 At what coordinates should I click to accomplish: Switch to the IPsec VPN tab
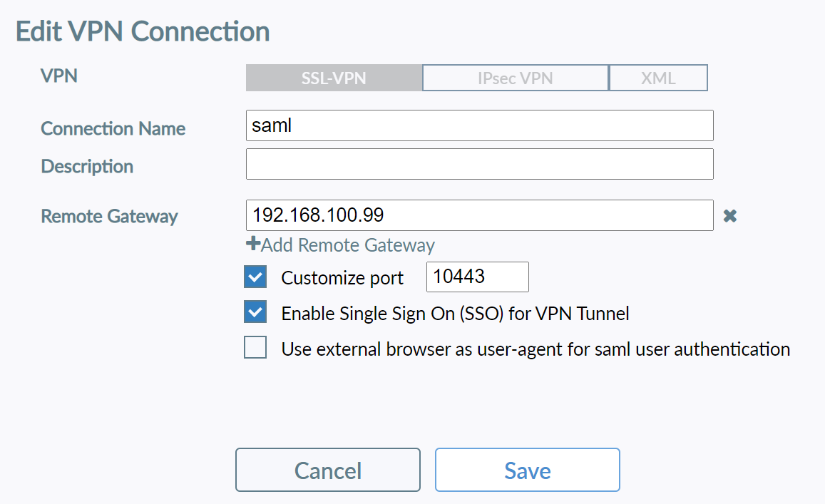[x=515, y=78]
